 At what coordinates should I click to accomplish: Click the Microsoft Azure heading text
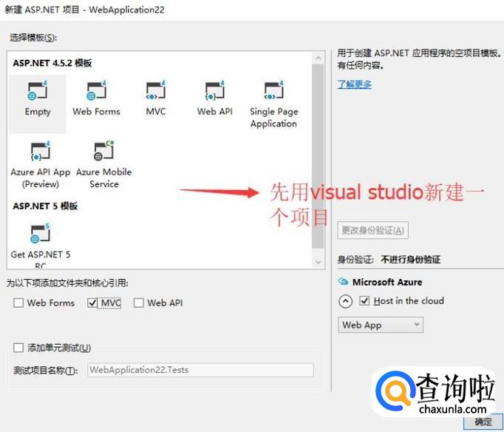(x=387, y=282)
